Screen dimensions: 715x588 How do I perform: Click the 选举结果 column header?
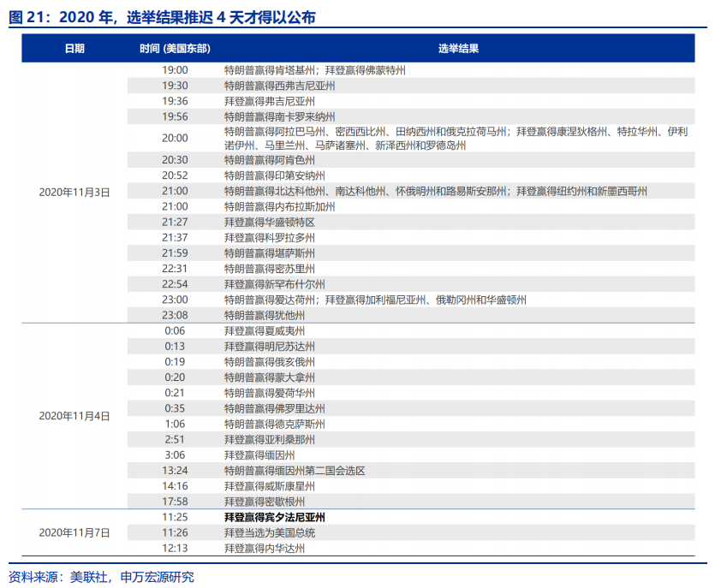[458, 48]
